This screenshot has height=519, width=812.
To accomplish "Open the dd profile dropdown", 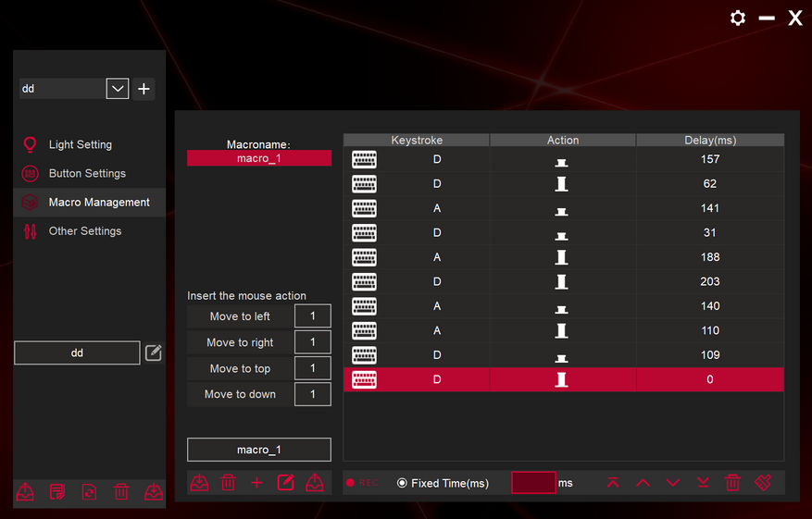I will point(118,89).
